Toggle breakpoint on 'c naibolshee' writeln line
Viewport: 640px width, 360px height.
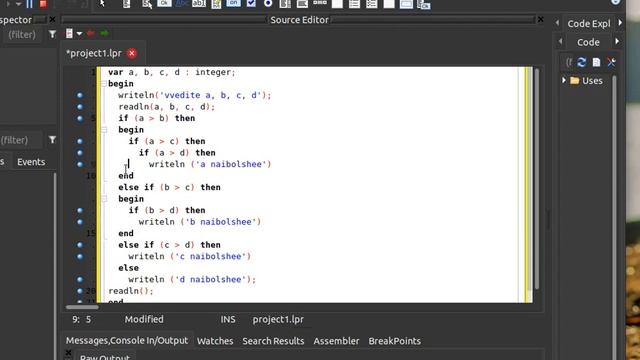(x=80, y=257)
